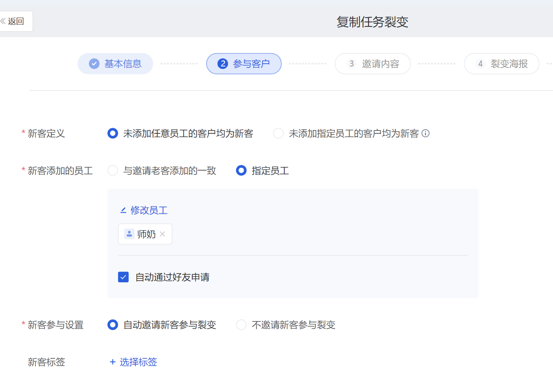Screen dimensions: 553x392
Task: Choose 与邀请老客添加的一致 radio option
Action: tap(113, 171)
